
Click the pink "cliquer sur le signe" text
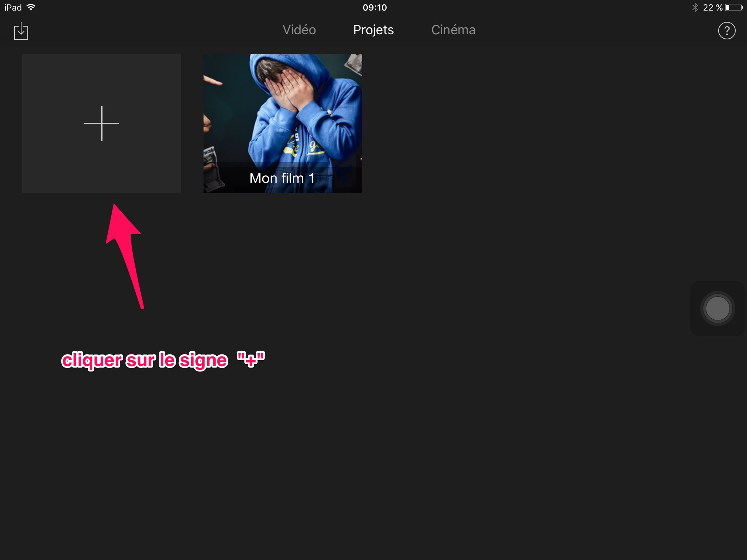(144, 360)
